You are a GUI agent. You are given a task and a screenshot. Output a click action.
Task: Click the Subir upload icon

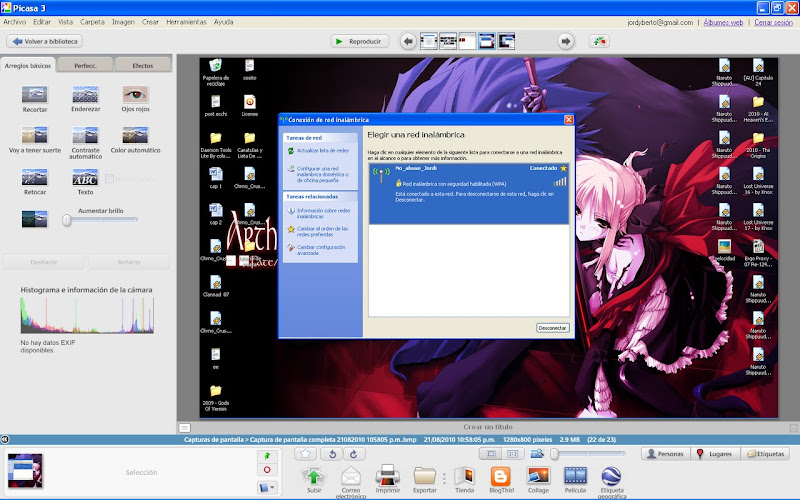pyautogui.click(x=314, y=476)
